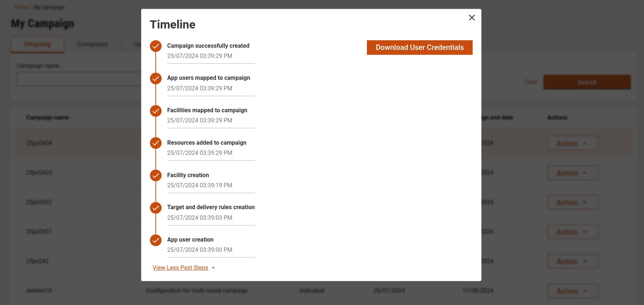
Task: Switch to the Completed tab
Action: [x=92, y=44]
